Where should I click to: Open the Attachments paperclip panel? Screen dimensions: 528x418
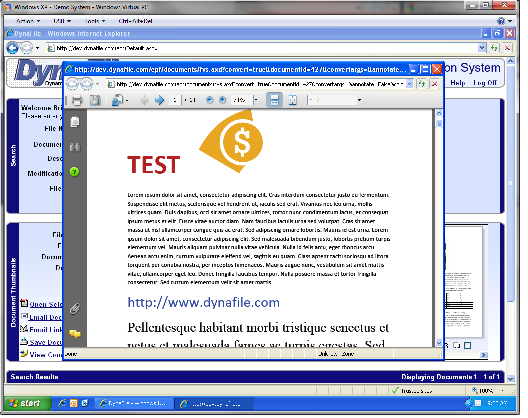pyautogui.click(x=75, y=309)
